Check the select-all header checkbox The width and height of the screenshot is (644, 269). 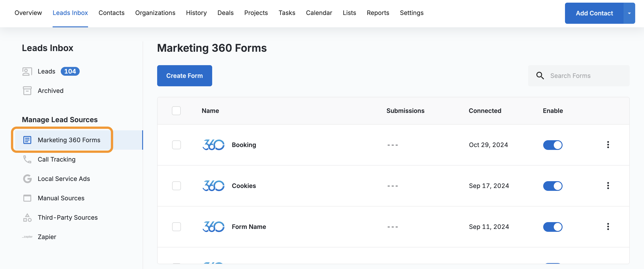(x=176, y=111)
